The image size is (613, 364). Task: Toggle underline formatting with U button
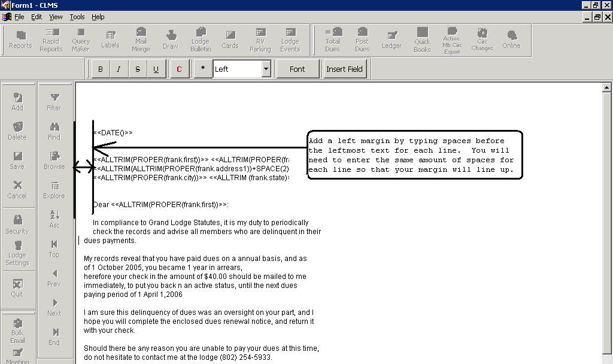[x=156, y=69]
